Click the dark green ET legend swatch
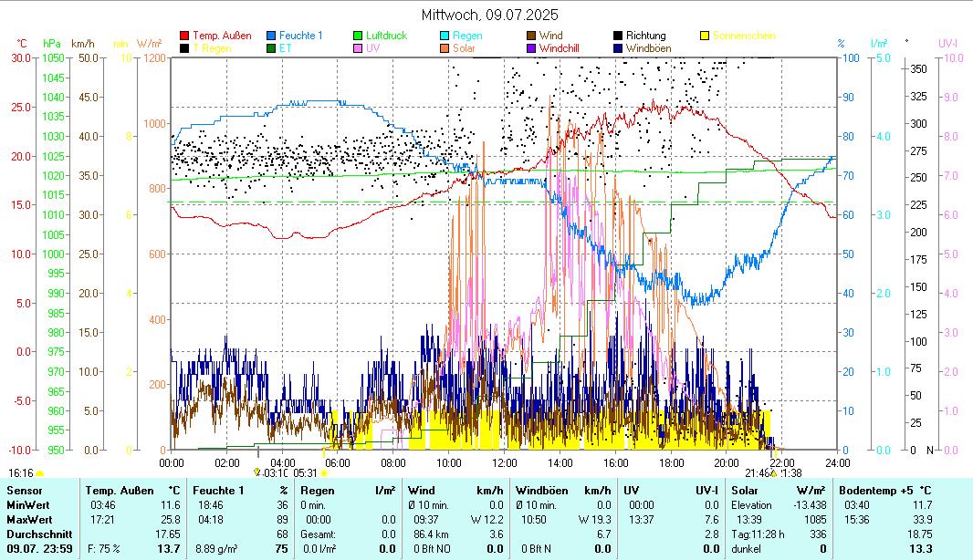The image size is (973, 560). (x=271, y=48)
